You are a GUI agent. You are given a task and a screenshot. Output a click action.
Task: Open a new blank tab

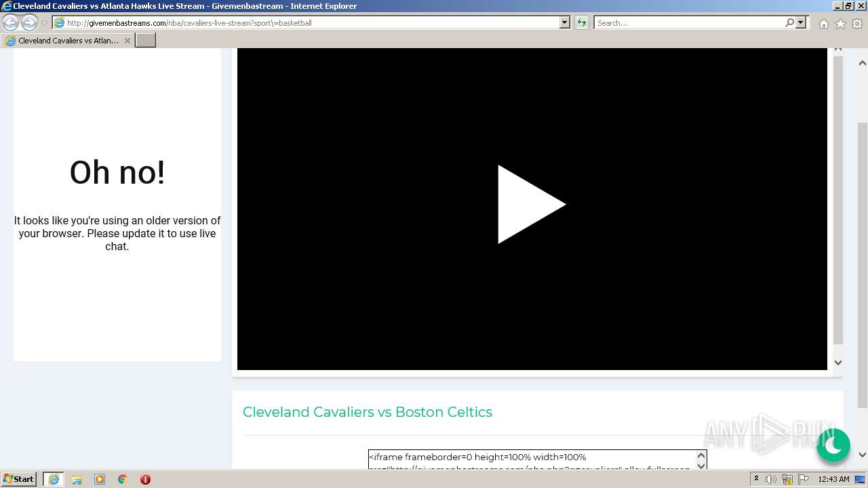point(146,41)
